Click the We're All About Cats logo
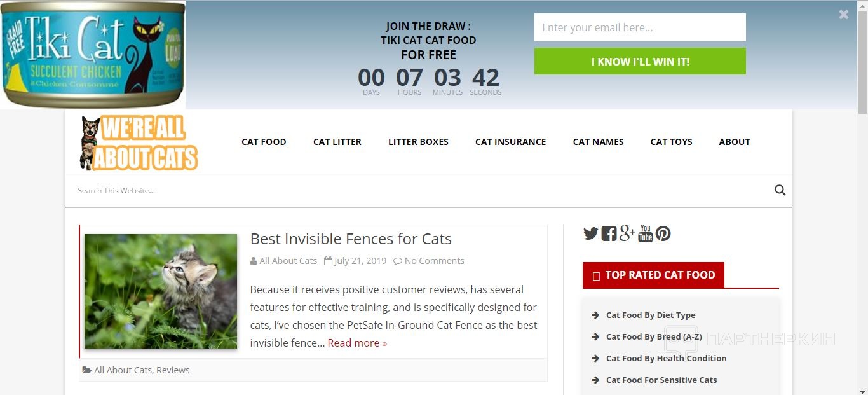The image size is (868, 395). [x=139, y=143]
